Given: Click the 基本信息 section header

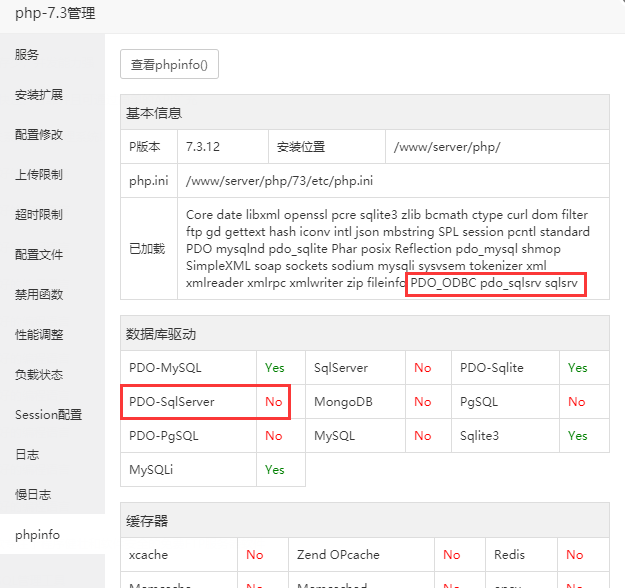Looking at the screenshot, I should click(365, 113).
